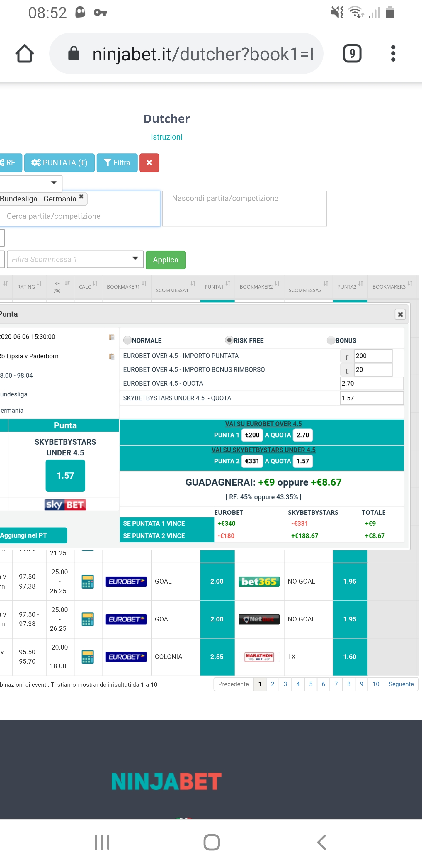
Task: Edit the Skybetbystars quota field showing 1.57
Action: [372, 398]
